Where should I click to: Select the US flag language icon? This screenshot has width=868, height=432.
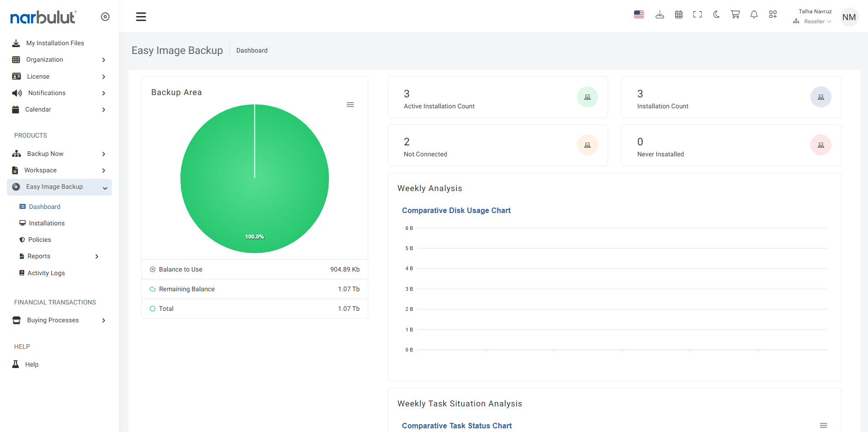[x=639, y=15]
